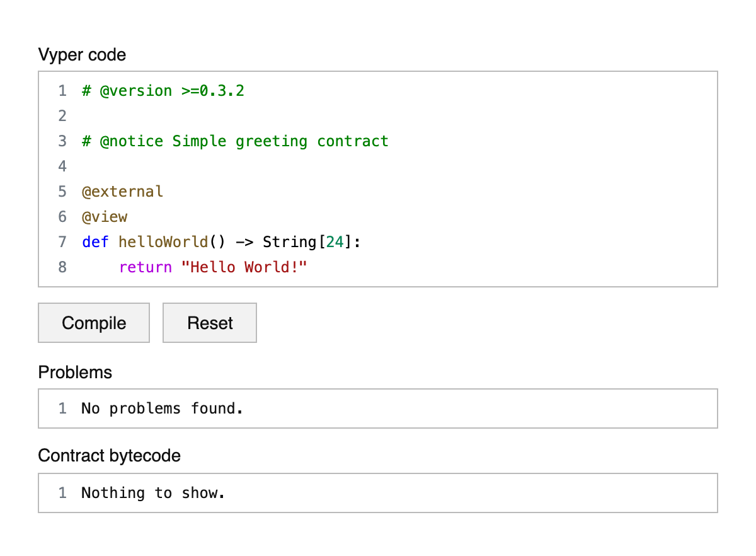The height and width of the screenshot is (556, 756).
Task: Click the 'Vyper code' heading label
Action: click(x=82, y=55)
